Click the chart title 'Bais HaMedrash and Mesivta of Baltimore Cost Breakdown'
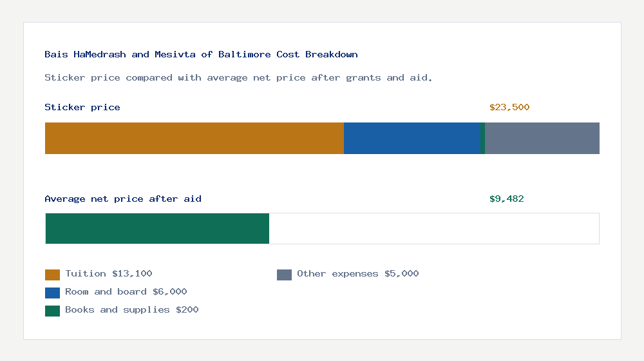This screenshot has width=644, height=361. click(201, 54)
